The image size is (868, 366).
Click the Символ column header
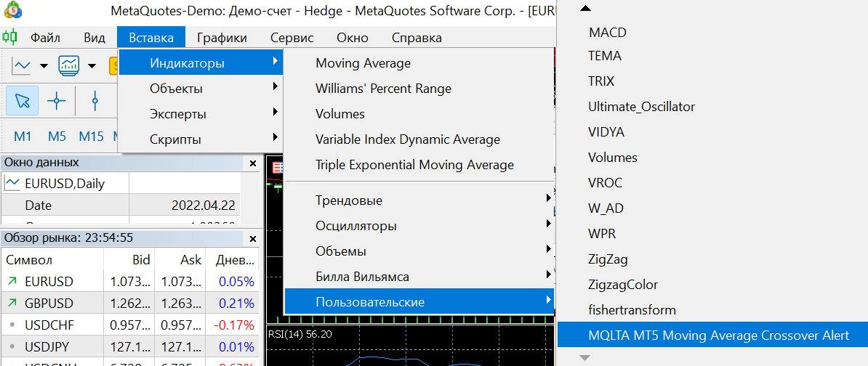(52, 260)
